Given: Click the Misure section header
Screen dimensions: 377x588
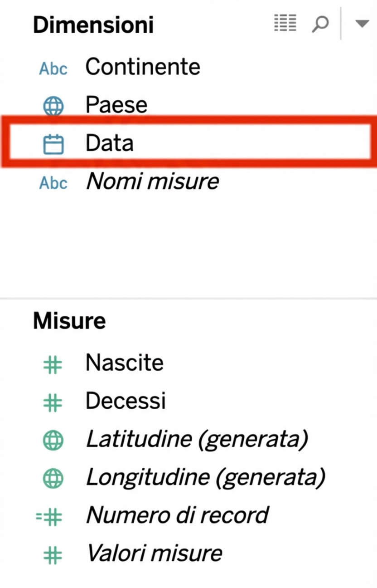Looking at the screenshot, I should 69,321.
